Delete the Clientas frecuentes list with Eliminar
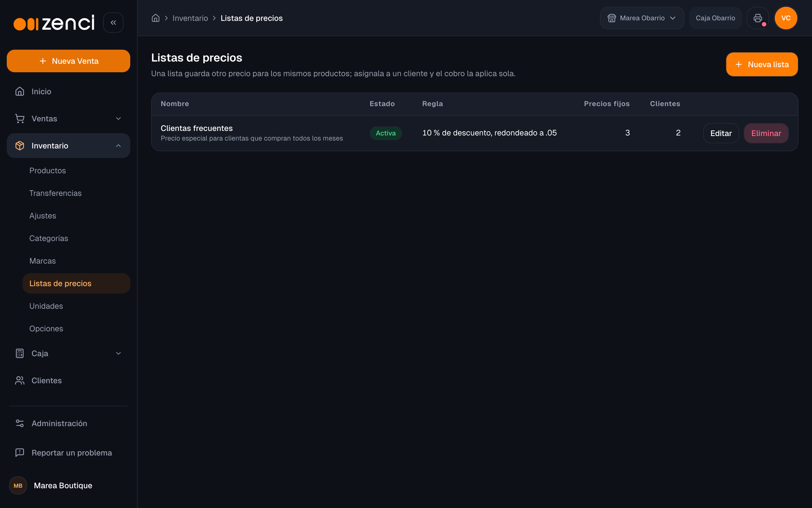The width and height of the screenshot is (812, 508). (x=766, y=133)
